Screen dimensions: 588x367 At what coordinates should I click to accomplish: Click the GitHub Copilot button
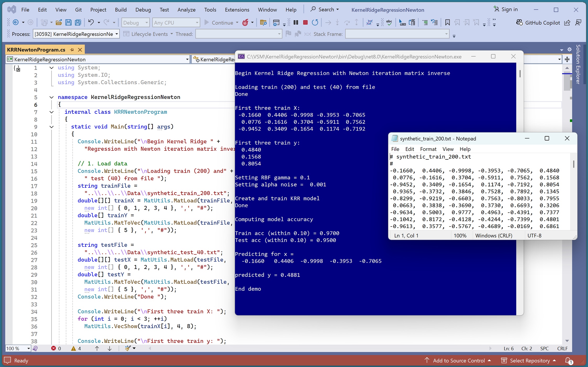click(x=538, y=23)
